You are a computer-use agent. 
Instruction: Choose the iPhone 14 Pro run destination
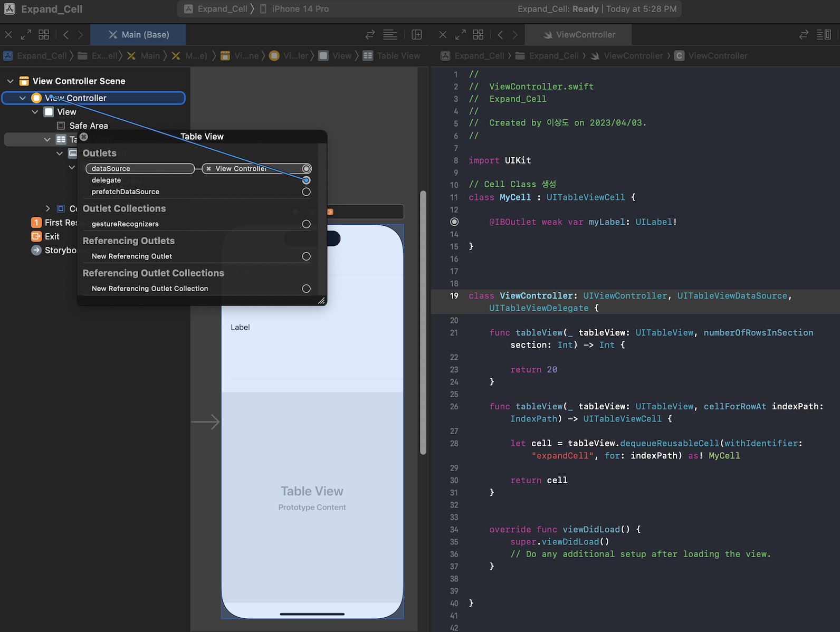click(x=294, y=9)
